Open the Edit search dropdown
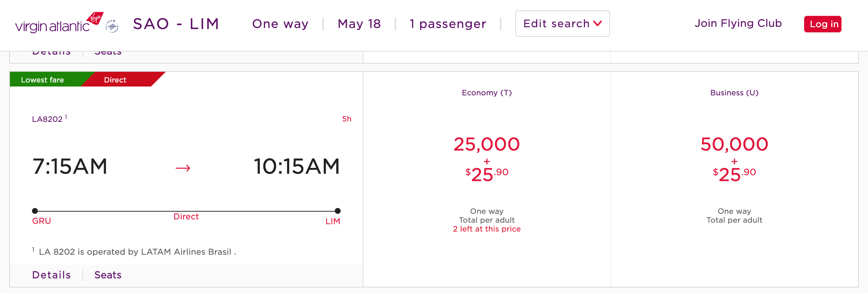The height and width of the screenshot is (293, 868). [562, 24]
